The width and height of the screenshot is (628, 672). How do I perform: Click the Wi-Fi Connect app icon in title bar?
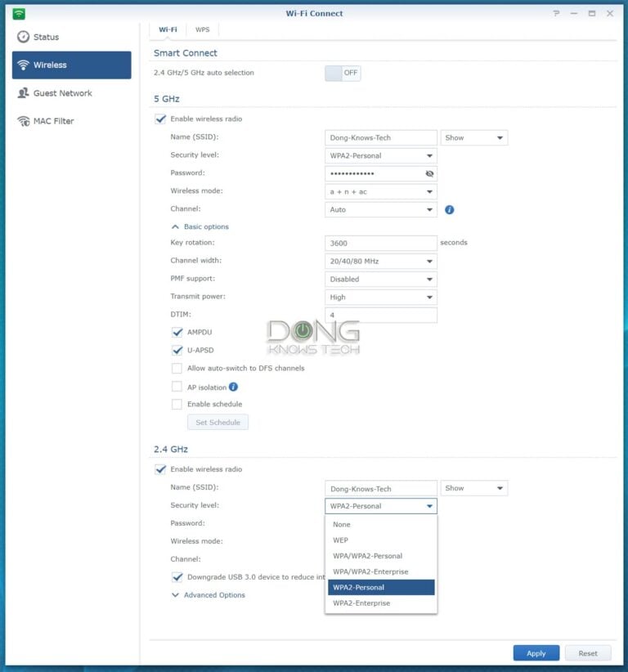19,13
